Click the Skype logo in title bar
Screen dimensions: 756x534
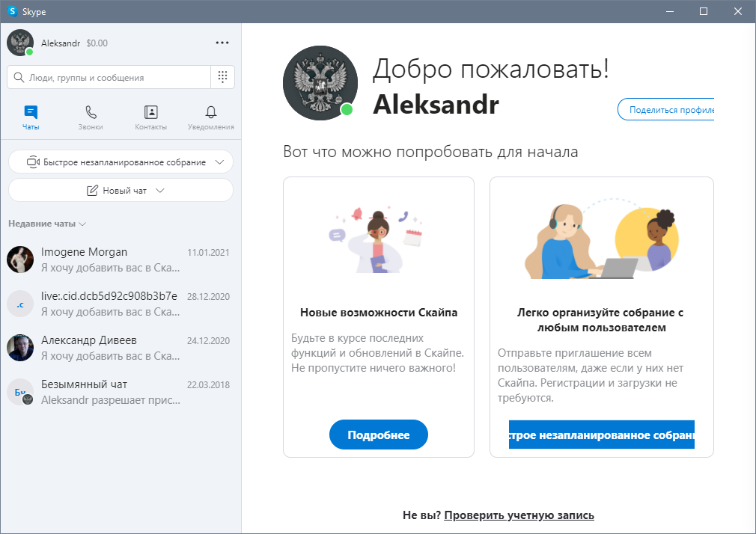[x=13, y=11]
